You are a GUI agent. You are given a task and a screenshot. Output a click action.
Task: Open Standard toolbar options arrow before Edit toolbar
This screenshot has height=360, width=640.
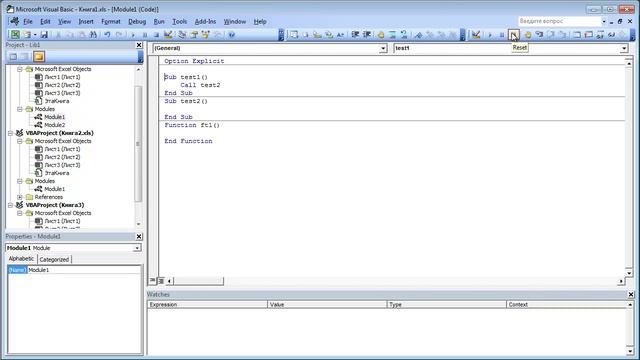pyautogui.click(x=281, y=35)
